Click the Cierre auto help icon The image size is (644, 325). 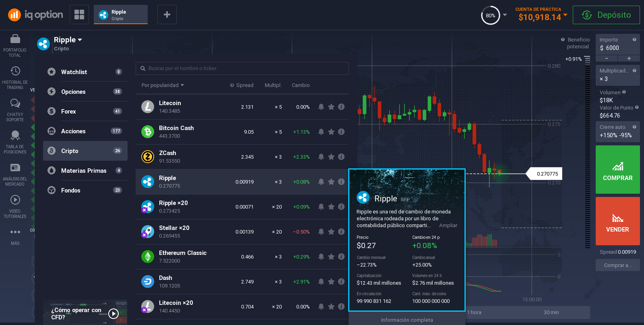tap(634, 127)
